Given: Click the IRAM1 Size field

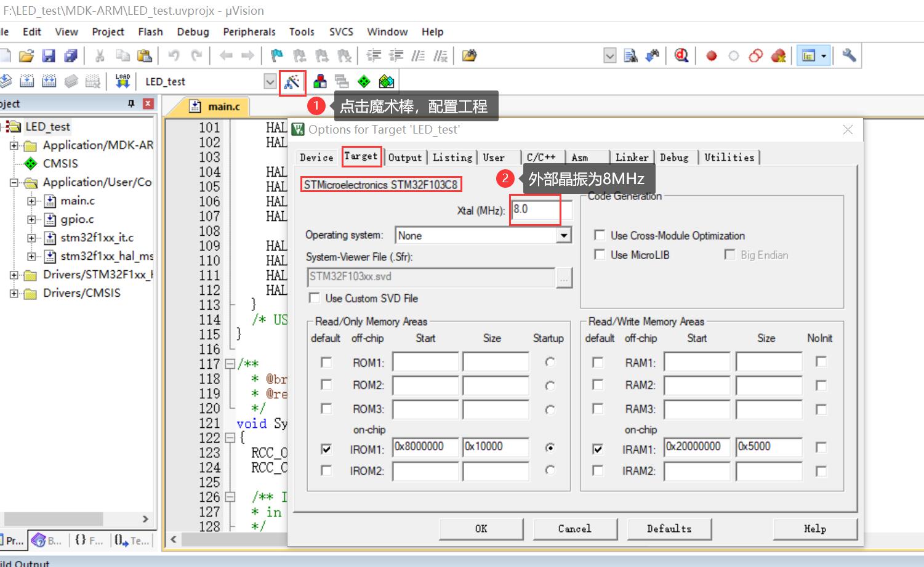Looking at the screenshot, I should click(x=769, y=447).
